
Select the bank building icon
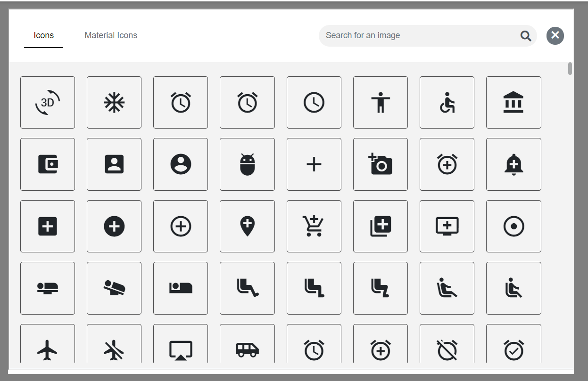(513, 102)
